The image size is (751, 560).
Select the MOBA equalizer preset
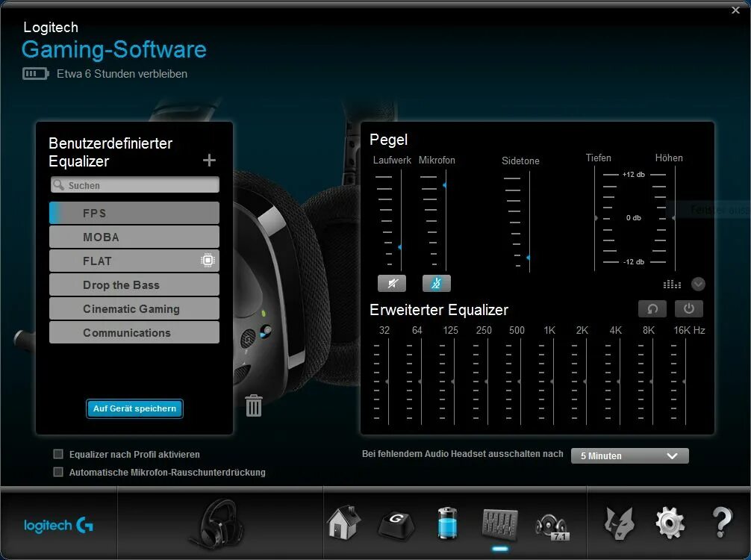(x=134, y=237)
